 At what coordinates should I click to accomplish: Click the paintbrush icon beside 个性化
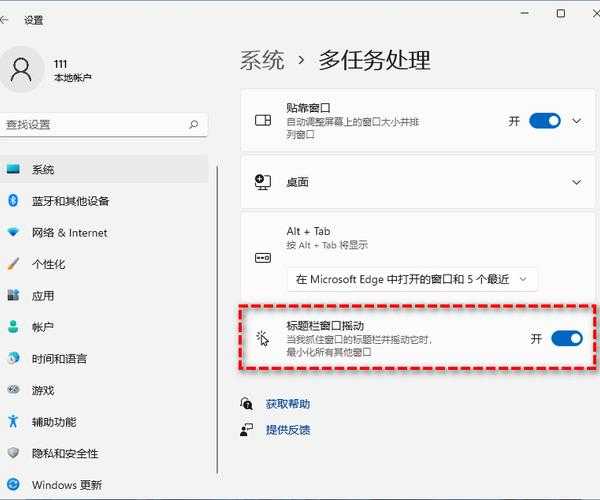(x=13, y=264)
